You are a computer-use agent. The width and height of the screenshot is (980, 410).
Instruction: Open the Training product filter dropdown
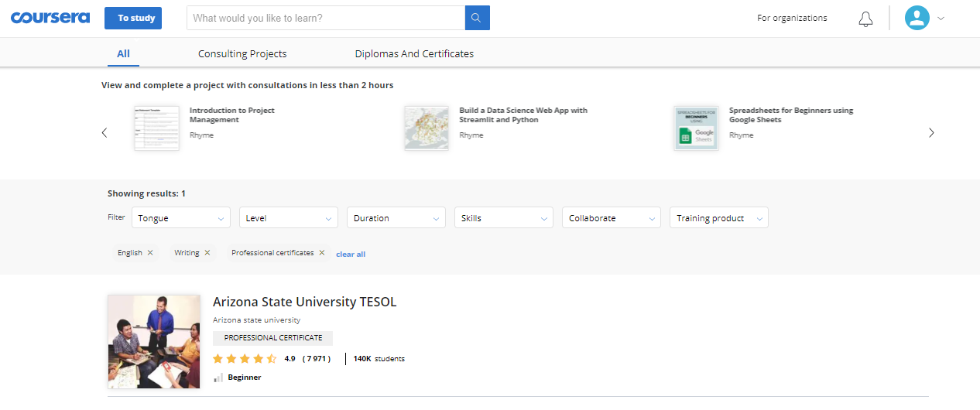click(x=719, y=217)
